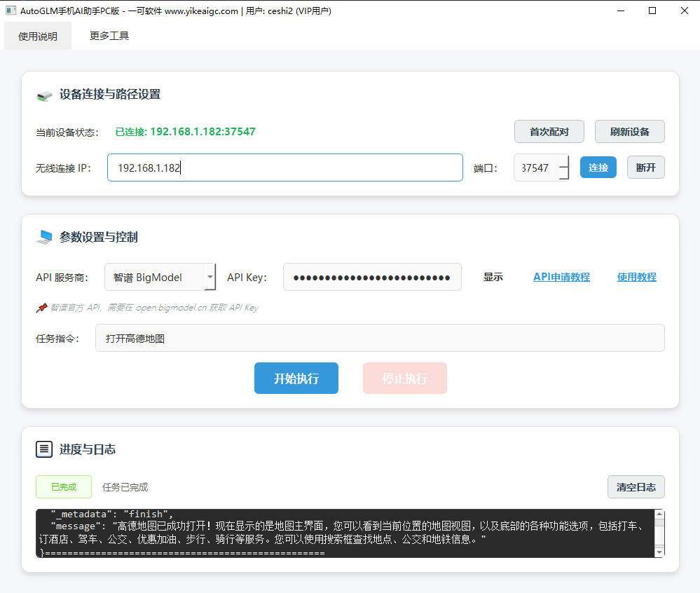The height and width of the screenshot is (593, 700).
Task: Open the API申请教程 link
Action: [561, 277]
